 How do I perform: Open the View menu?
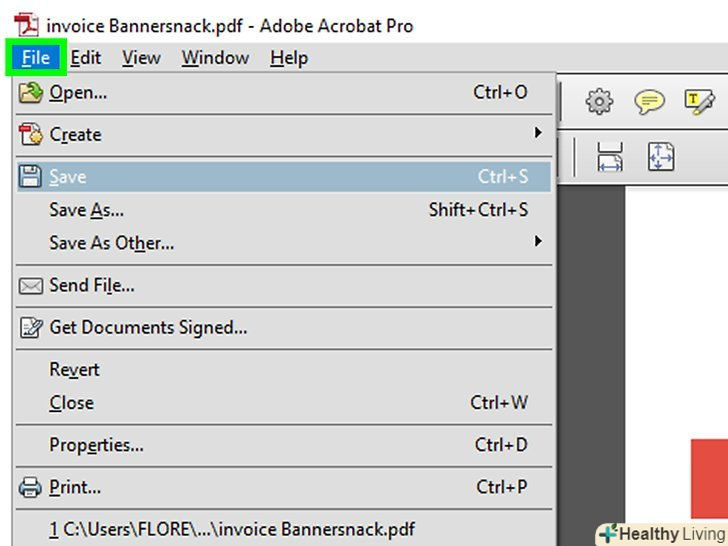pos(141,58)
